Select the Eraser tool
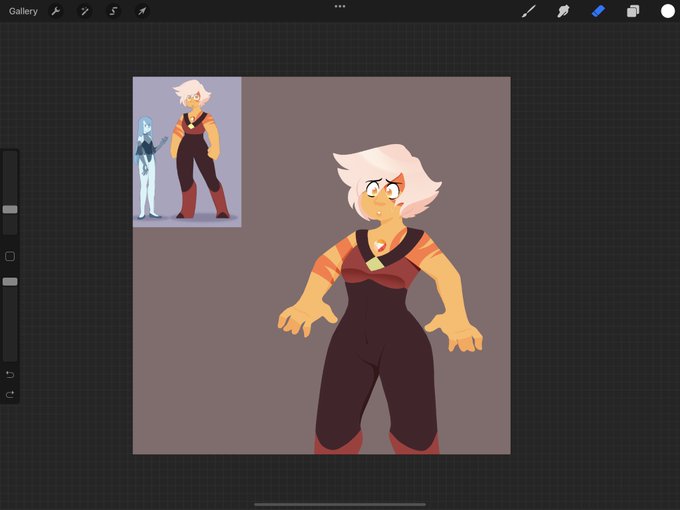The image size is (680, 510). click(598, 11)
